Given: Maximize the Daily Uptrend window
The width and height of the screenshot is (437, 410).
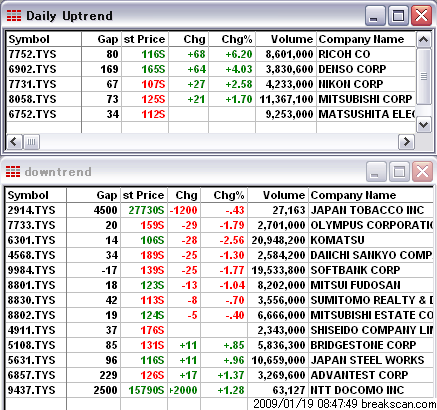Looking at the screenshot, I should [398, 15].
